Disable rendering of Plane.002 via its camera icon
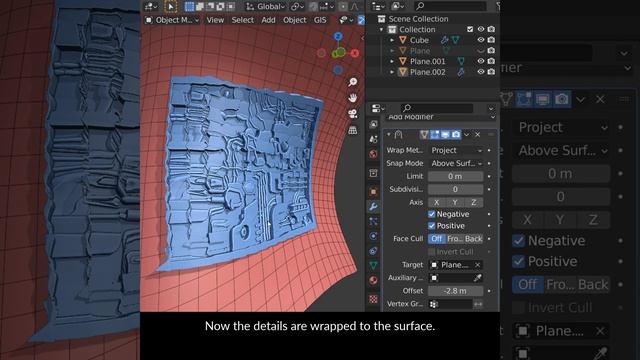The width and height of the screenshot is (640, 360). 491,72
